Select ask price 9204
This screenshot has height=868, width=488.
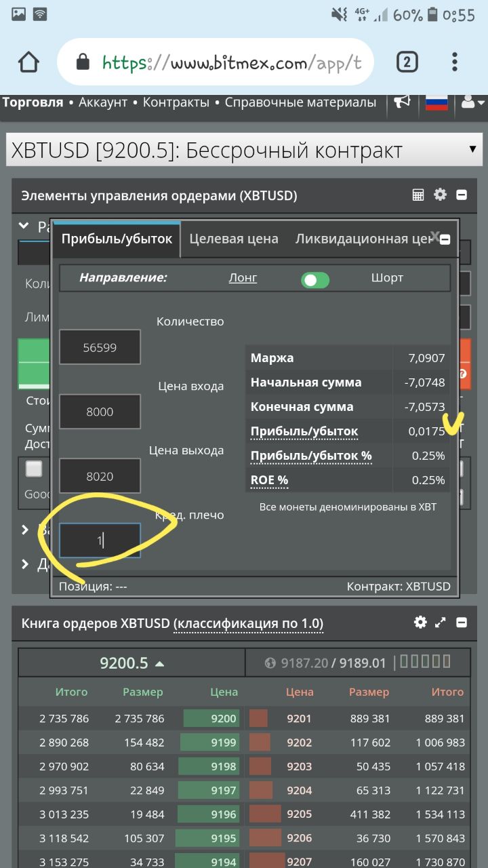click(x=300, y=790)
